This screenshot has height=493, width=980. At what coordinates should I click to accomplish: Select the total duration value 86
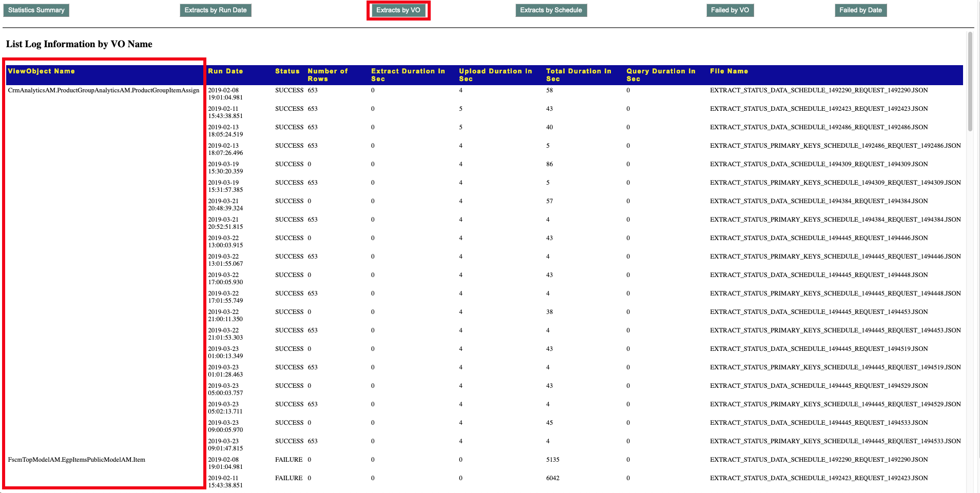point(549,164)
